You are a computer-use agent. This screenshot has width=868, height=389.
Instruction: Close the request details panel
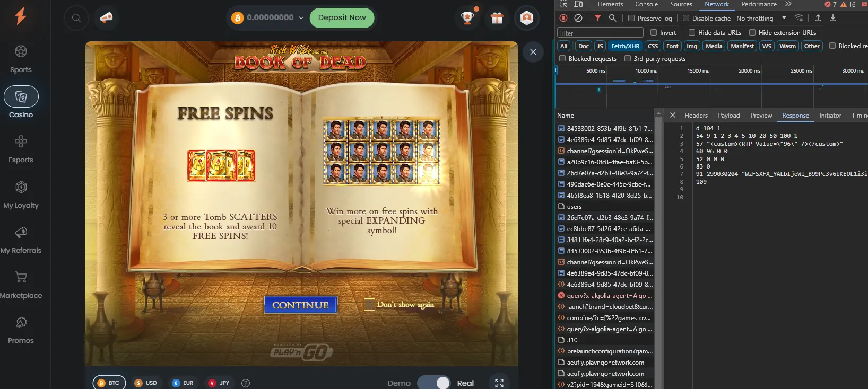tap(673, 115)
